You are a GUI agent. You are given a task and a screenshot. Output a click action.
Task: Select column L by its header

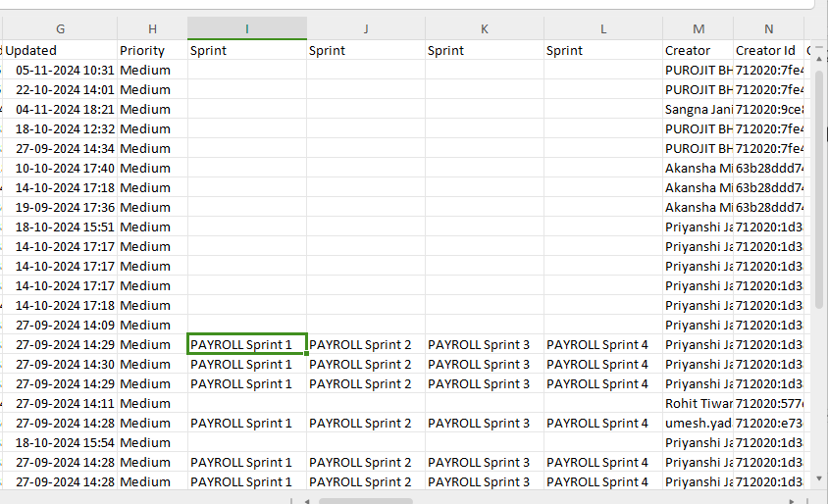(x=603, y=29)
